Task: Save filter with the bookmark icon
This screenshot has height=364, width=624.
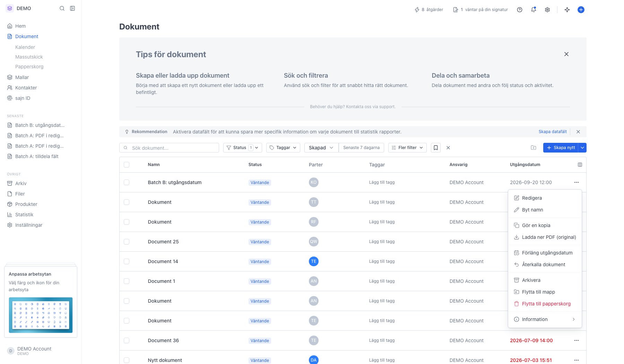Action: [x=436, y=148]
